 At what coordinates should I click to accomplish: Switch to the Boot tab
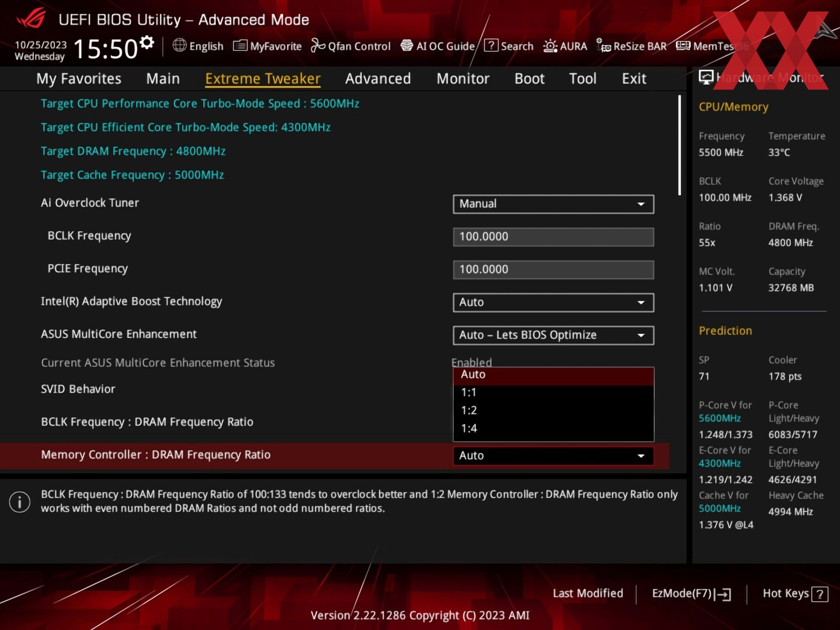pos(529,79)
